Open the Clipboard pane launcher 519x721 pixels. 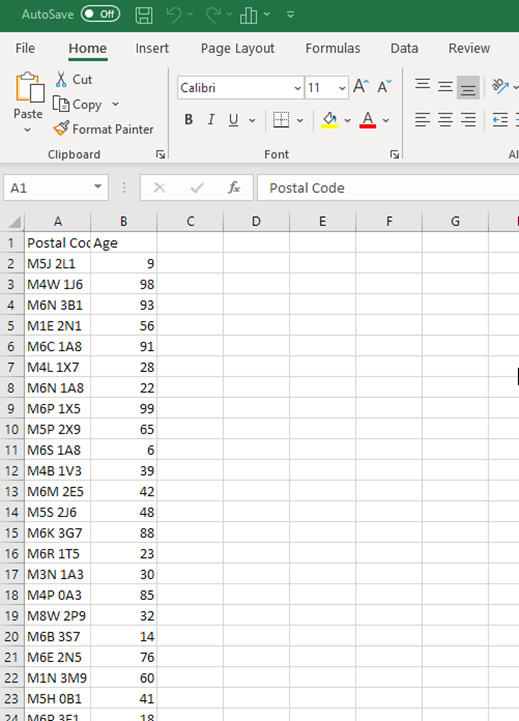click(x=160, y=154)
